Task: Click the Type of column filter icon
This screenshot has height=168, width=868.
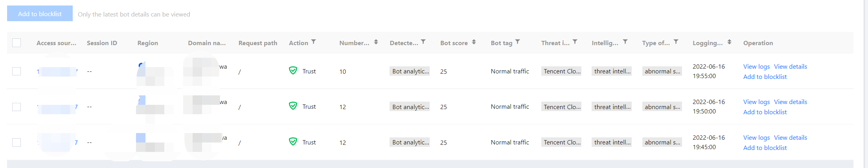Action: [676, 42]
